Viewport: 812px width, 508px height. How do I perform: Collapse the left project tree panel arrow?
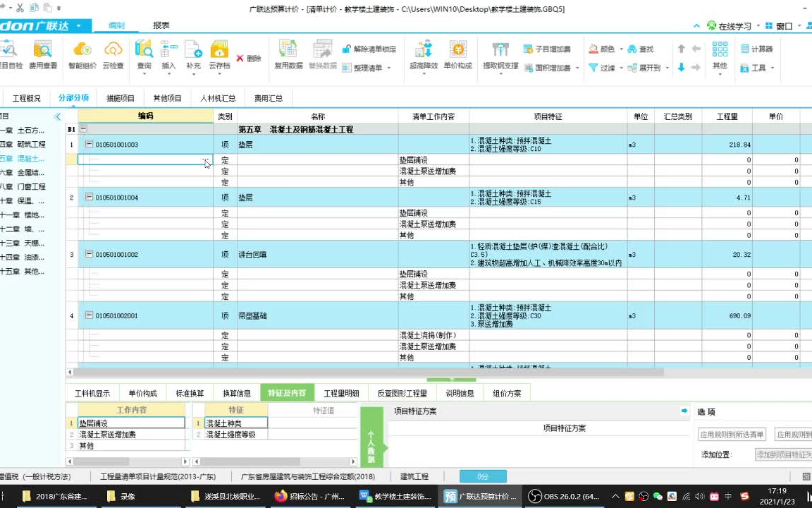click(x=59, y=118)
